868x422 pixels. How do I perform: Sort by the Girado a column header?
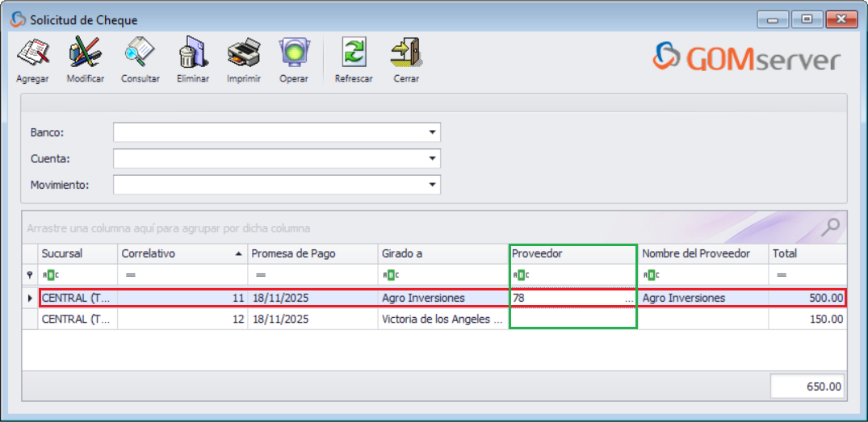click(442, 254)
